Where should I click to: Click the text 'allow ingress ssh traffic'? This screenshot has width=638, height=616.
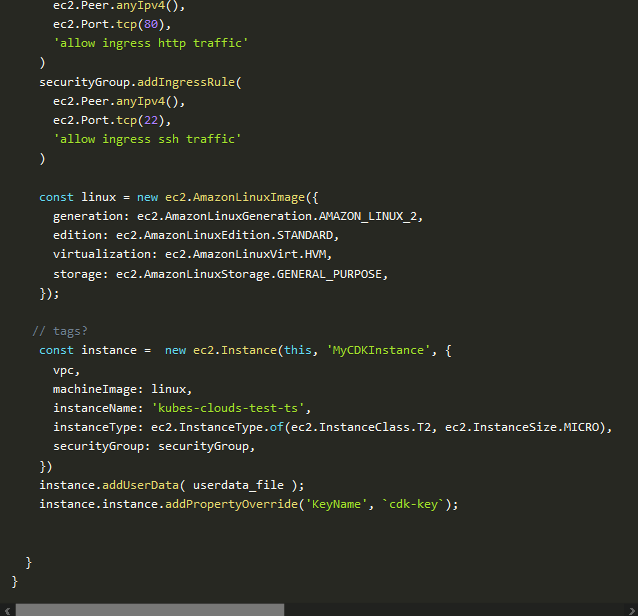pyautogui.click(x=147, y=139)
